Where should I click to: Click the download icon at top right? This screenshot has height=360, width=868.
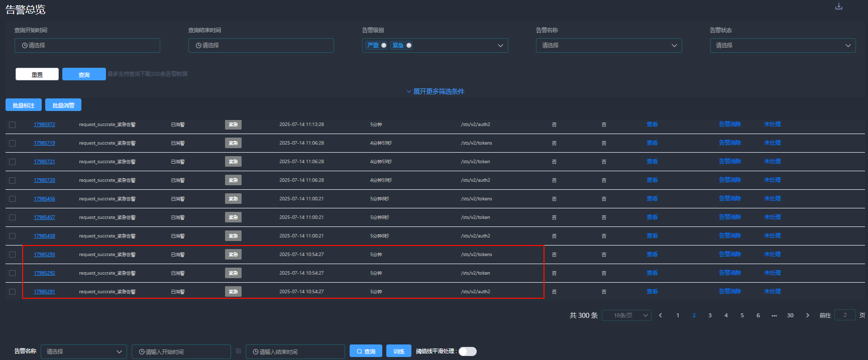[838, 7]
